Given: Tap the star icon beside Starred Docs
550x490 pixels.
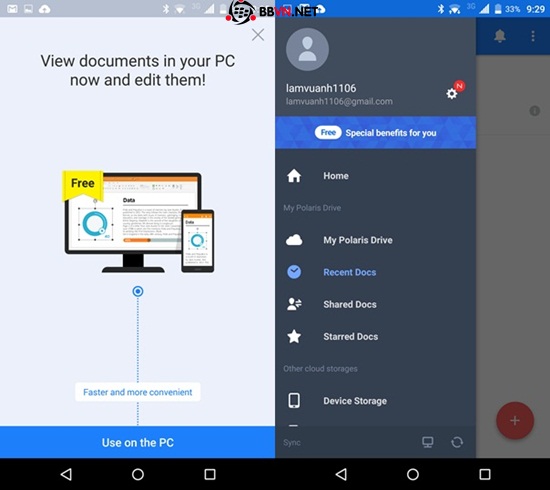Looking at the screenshot, I should click(x=294, y=336).
